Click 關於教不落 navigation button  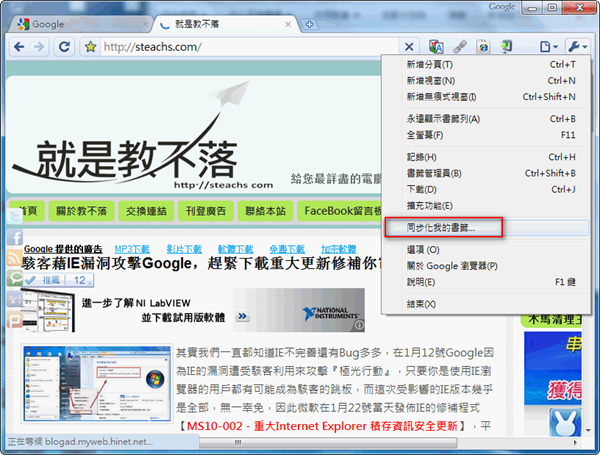click(82, 211)
